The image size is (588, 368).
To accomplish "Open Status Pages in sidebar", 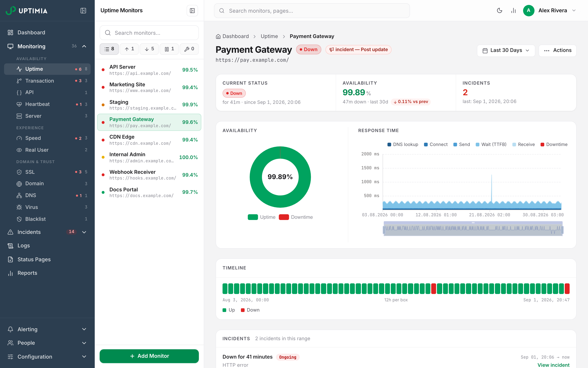I will tap(47, 259).
